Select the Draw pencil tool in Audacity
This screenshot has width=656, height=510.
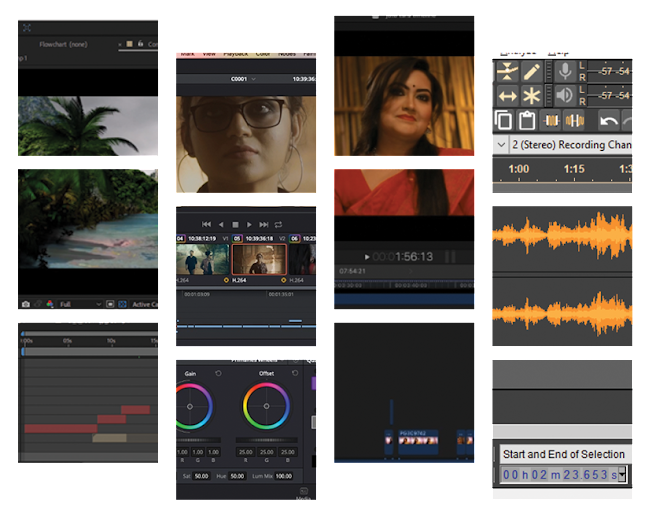click(532, 71)
